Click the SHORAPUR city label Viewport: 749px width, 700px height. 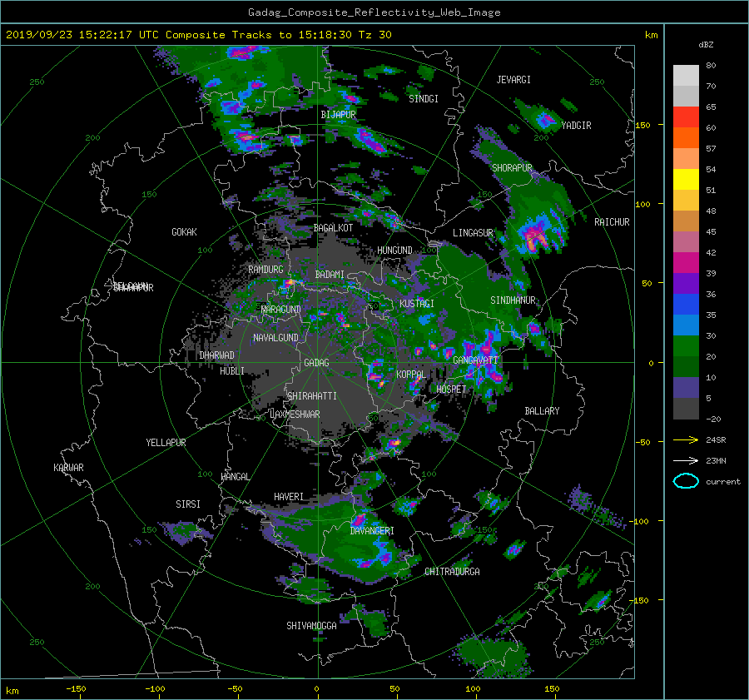[x=512, y=168]
